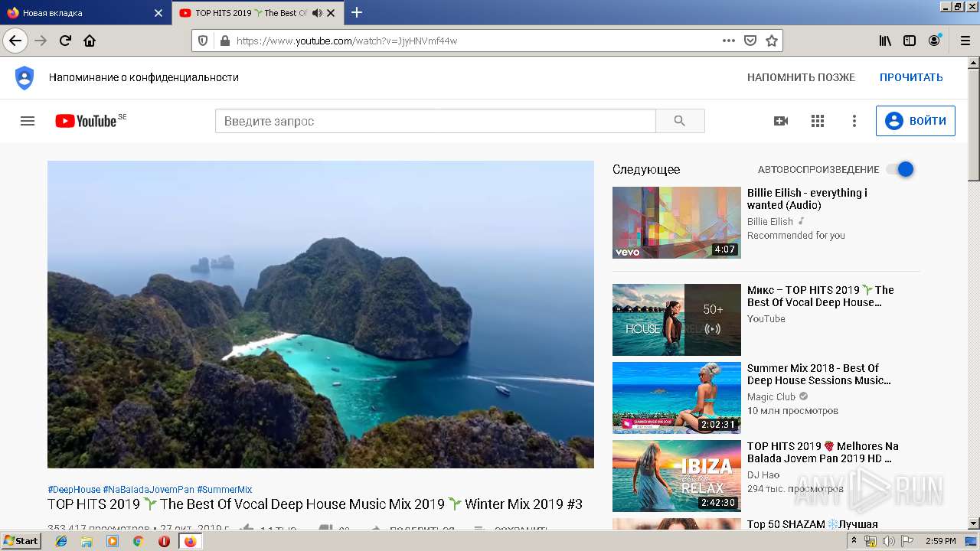980x551 pixels.
Task: Bookmark this page with the star icon
Action: [772, 41]
